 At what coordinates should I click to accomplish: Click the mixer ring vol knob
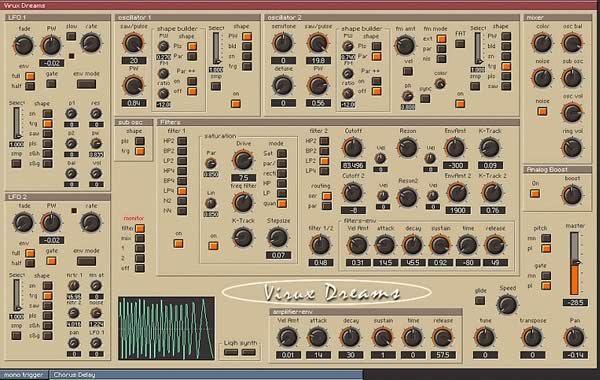pyautogui.click(x=572, y=148)
